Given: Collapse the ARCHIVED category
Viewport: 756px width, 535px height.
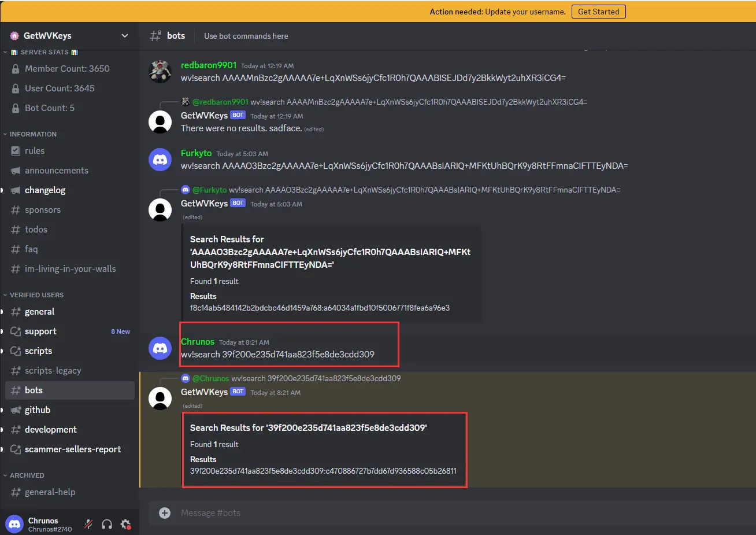Looking at the screenshot, I should click(27, 475).
